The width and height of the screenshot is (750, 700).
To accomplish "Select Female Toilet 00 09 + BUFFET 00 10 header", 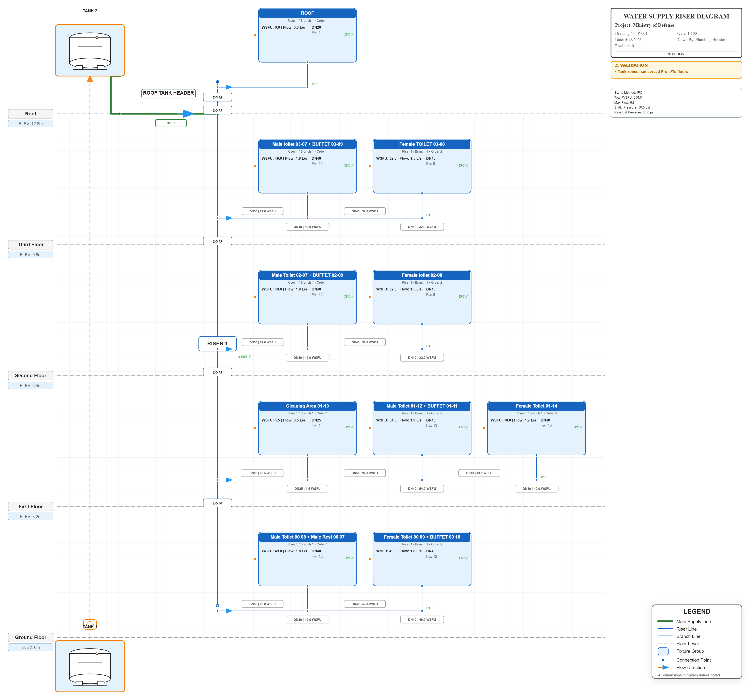I will [x=422, y=537].
